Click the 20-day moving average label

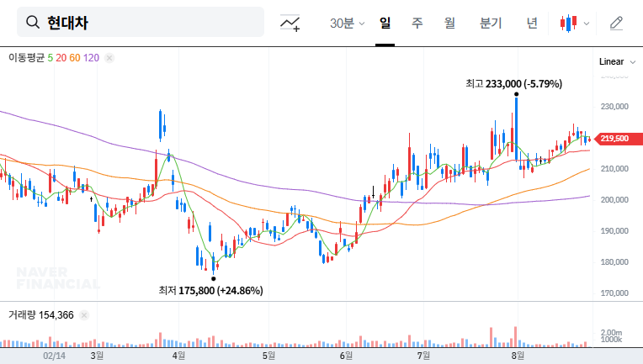[61, 58]
